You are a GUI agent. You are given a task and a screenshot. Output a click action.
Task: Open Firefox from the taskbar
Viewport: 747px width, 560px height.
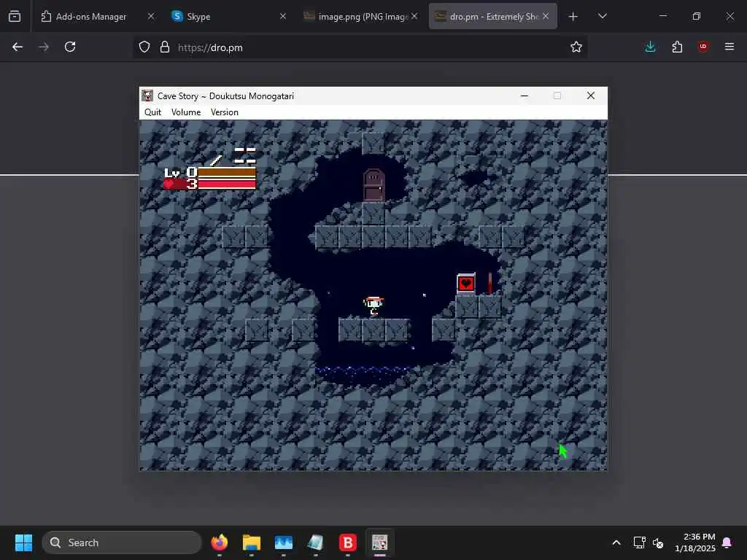[219, 542]
